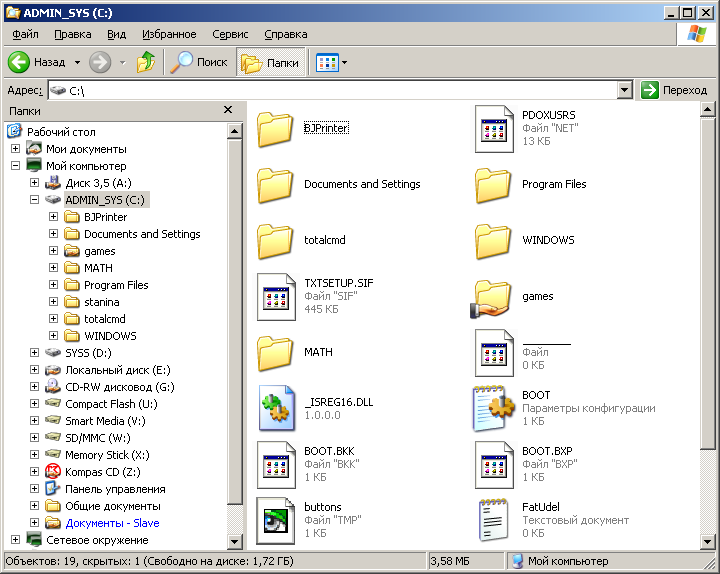Open the Views icon menu

click(327, 62)
